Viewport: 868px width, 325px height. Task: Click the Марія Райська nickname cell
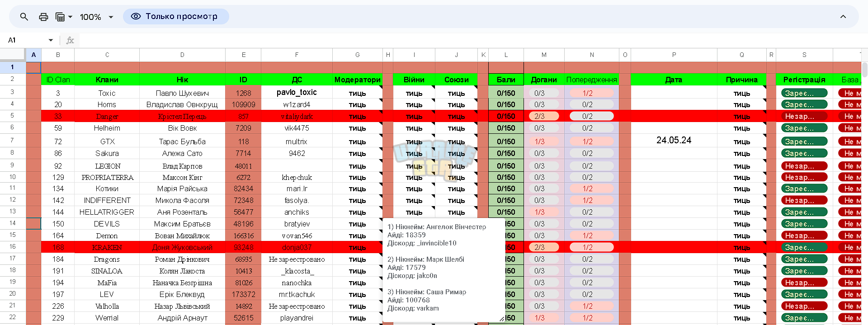(x=182, y=188)
